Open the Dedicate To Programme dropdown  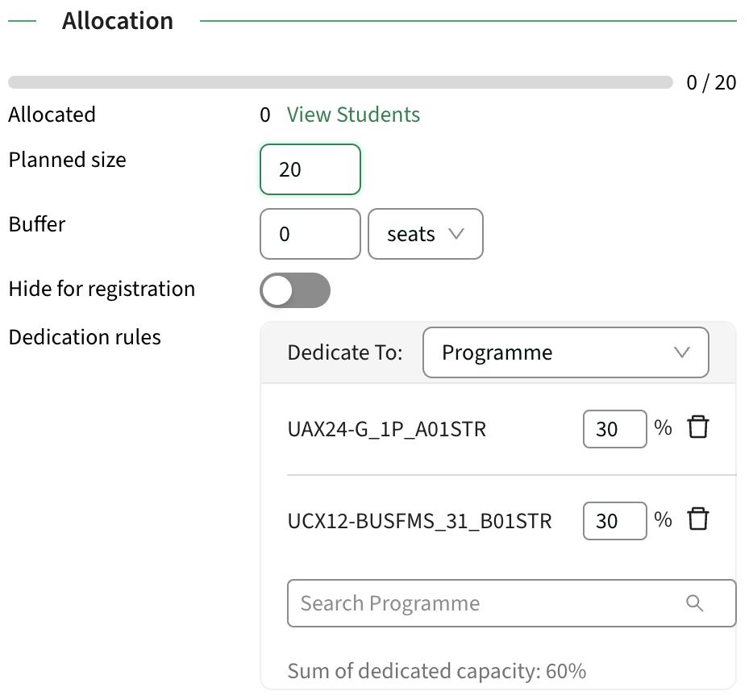tap(566, 352)
